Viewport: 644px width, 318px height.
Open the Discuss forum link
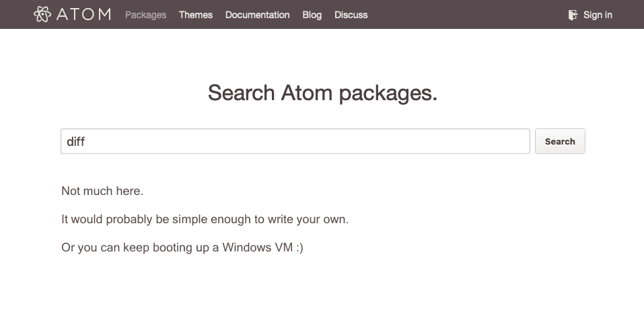[351, 15]
